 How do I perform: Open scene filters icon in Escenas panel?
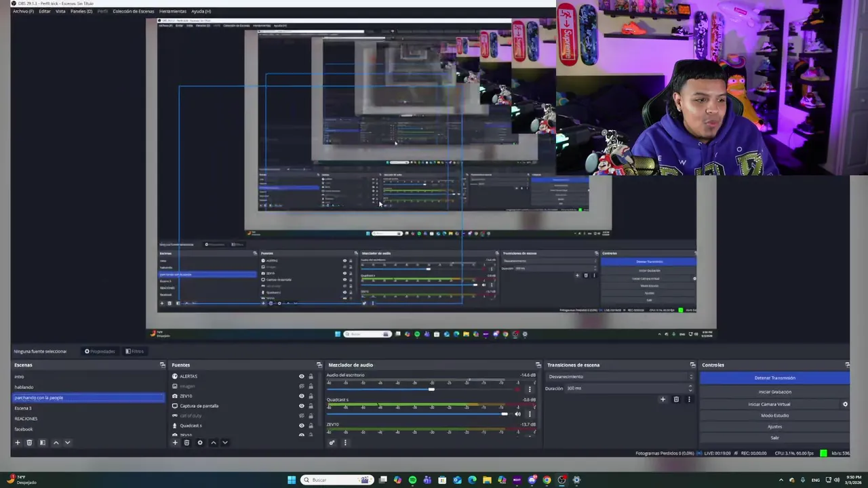click(42, 443)
